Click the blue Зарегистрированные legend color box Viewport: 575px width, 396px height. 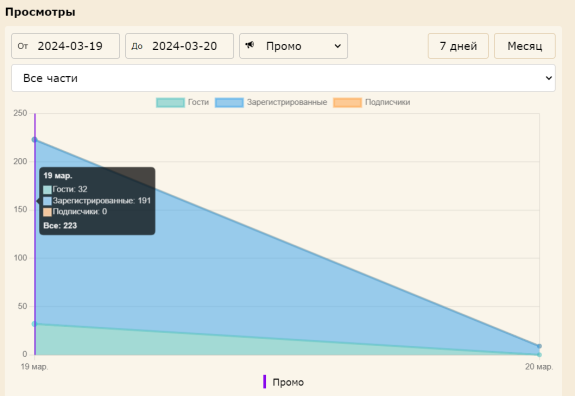229,103
